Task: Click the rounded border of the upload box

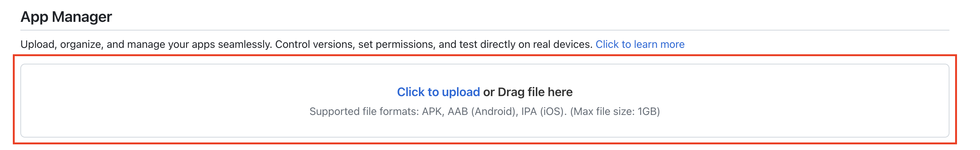Action: (x=485, y=64)
